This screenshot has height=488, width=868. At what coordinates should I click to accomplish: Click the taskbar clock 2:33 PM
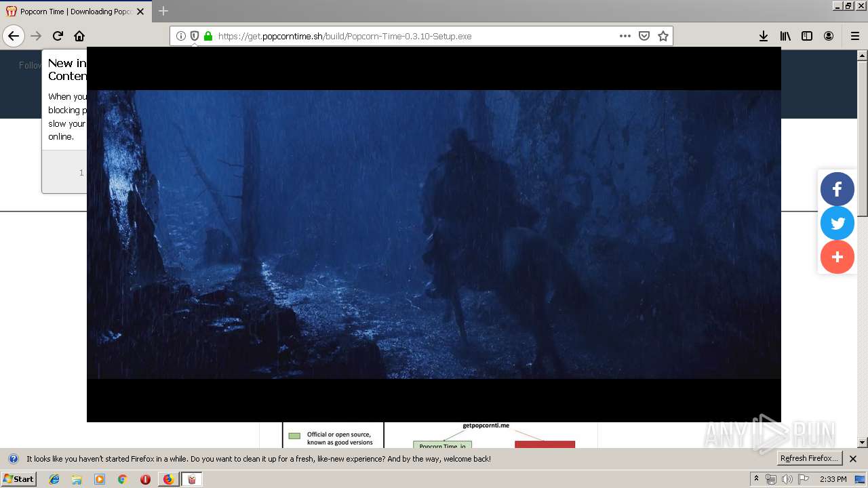coord(833,479)
